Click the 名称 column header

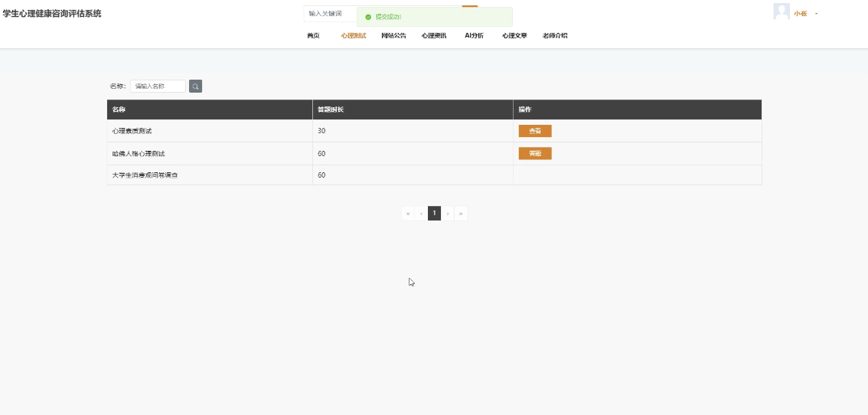pyautogui.click(x=210, y=109)
